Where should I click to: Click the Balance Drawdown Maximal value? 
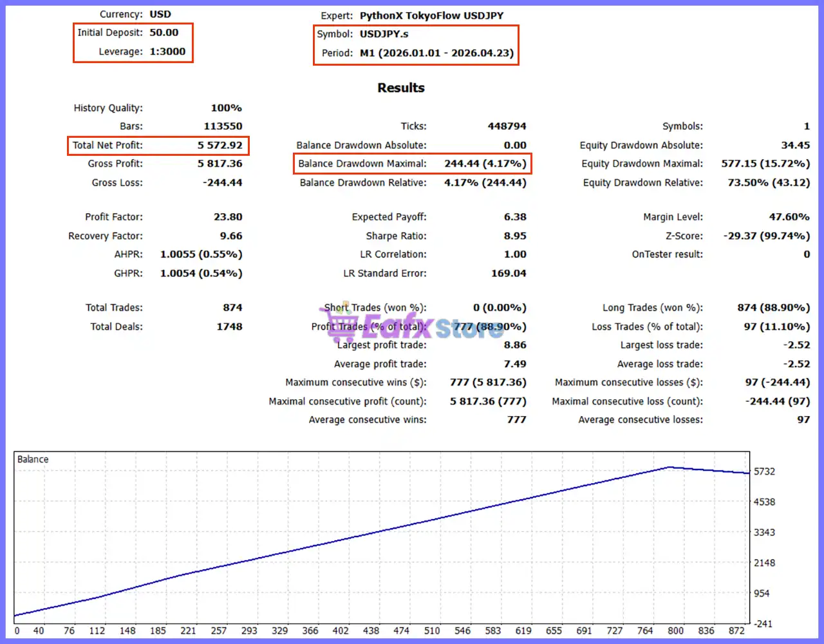485,164
